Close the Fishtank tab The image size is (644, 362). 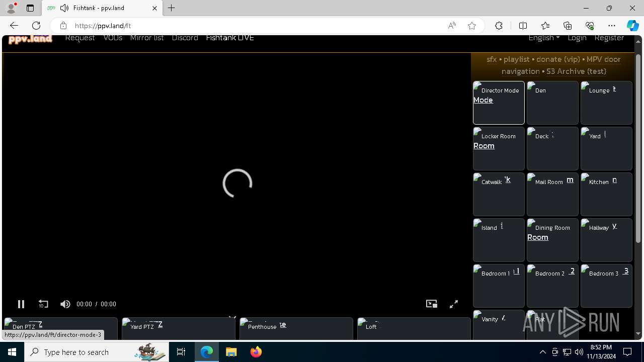154,8
